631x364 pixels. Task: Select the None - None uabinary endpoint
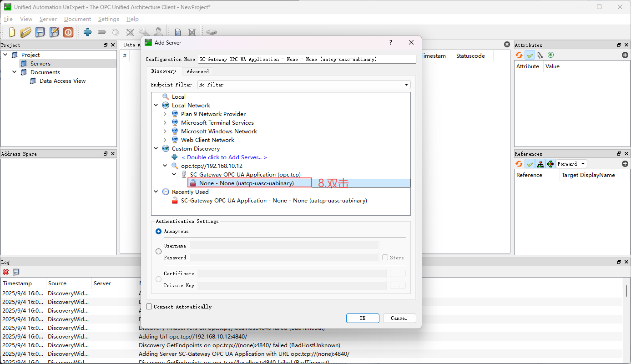pyautogui.click(x=247, y=183)
